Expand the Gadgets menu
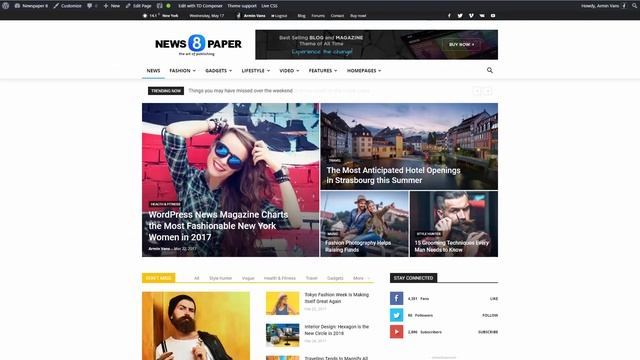640x360 pixels. (x=218, y=71)
